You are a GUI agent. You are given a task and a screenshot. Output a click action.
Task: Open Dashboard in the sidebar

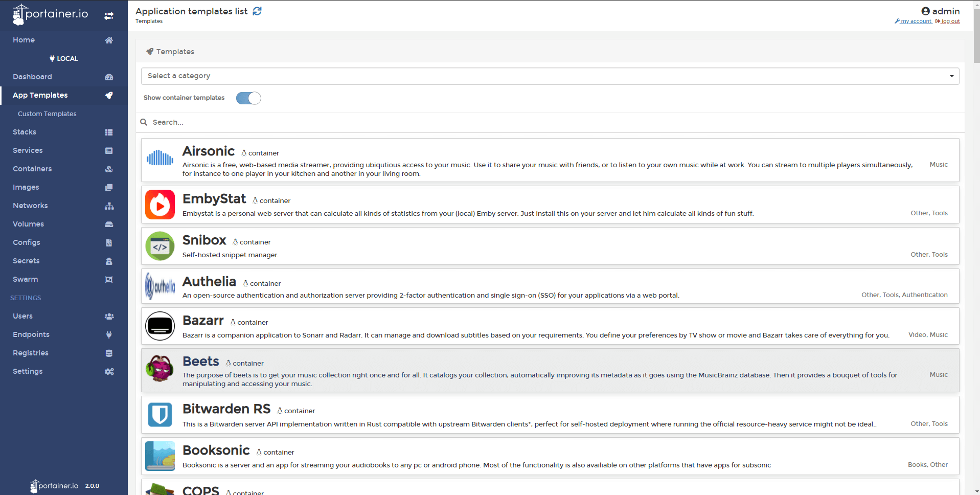click(x=32, y=77)
